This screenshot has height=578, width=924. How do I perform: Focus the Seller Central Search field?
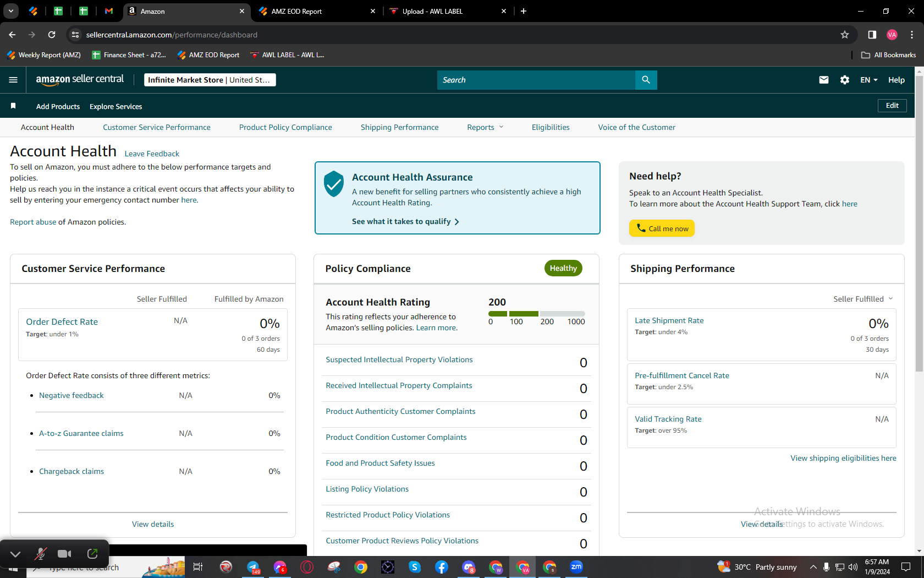click(536, 80)
